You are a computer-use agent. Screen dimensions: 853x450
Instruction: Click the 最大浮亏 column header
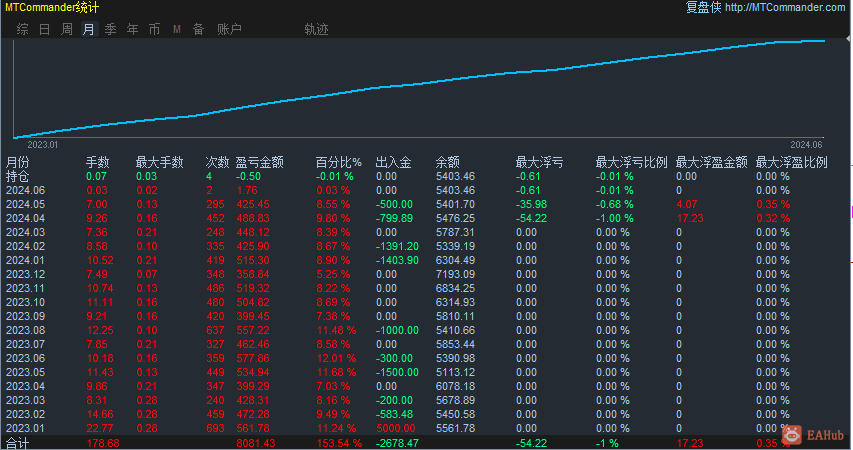point(539,162)
